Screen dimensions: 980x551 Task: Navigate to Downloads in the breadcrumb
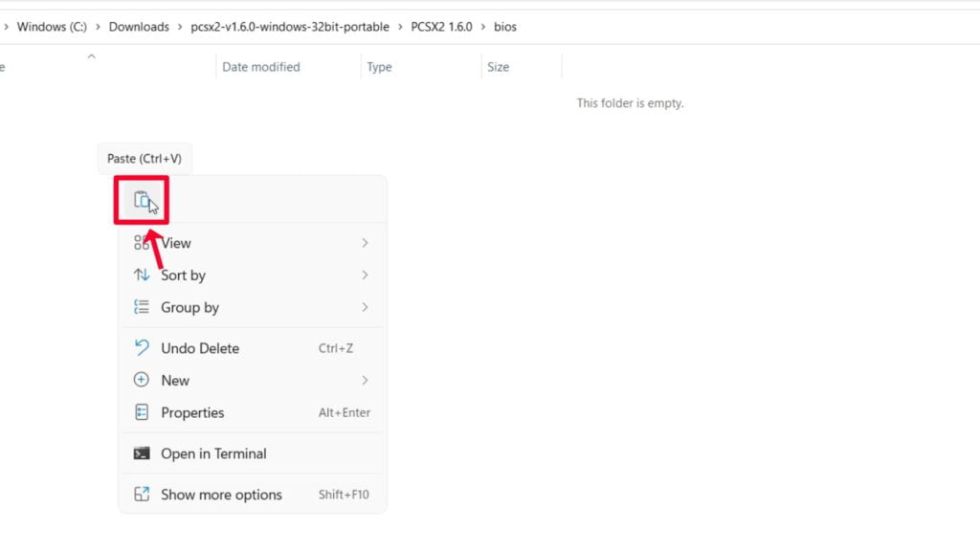139,27
